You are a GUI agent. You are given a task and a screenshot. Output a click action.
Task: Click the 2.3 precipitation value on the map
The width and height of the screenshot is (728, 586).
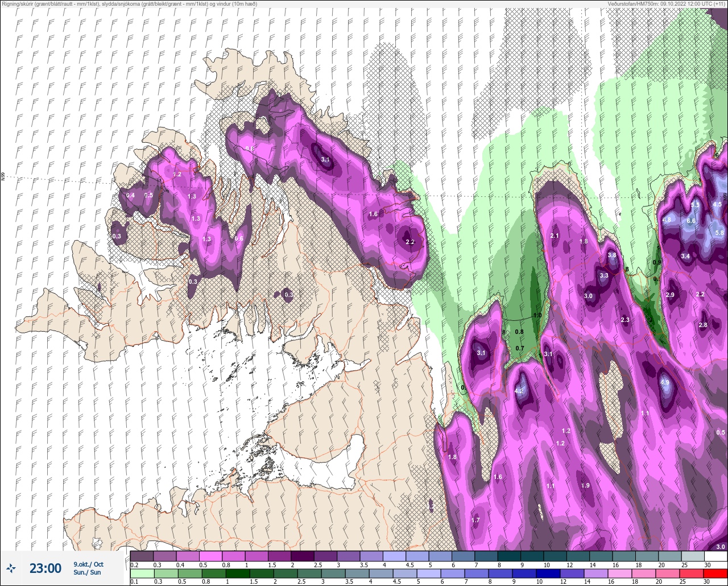point(625,320)
